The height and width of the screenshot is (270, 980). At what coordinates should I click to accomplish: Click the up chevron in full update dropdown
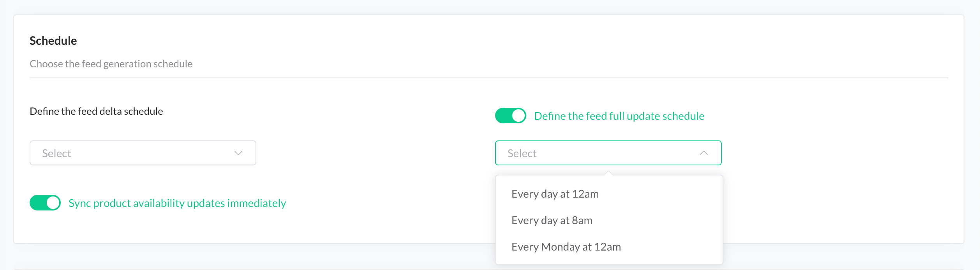click(703, 153)
